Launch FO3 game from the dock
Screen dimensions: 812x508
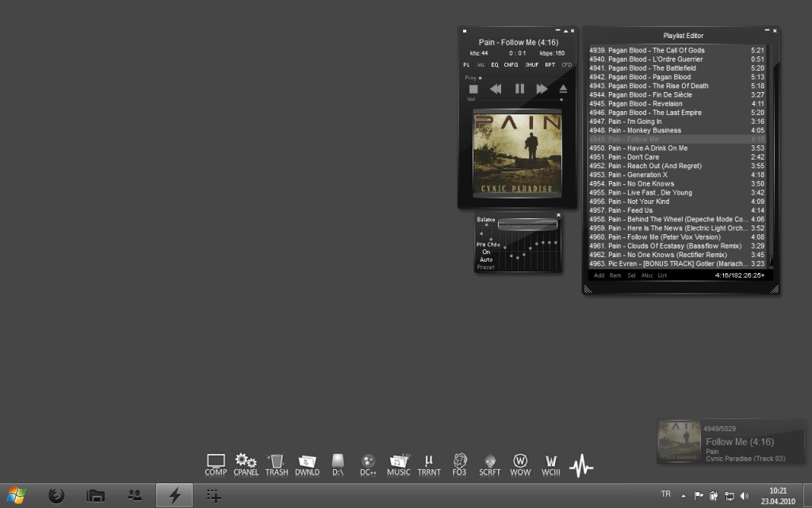pyautogui.click(x=459, y=465)
